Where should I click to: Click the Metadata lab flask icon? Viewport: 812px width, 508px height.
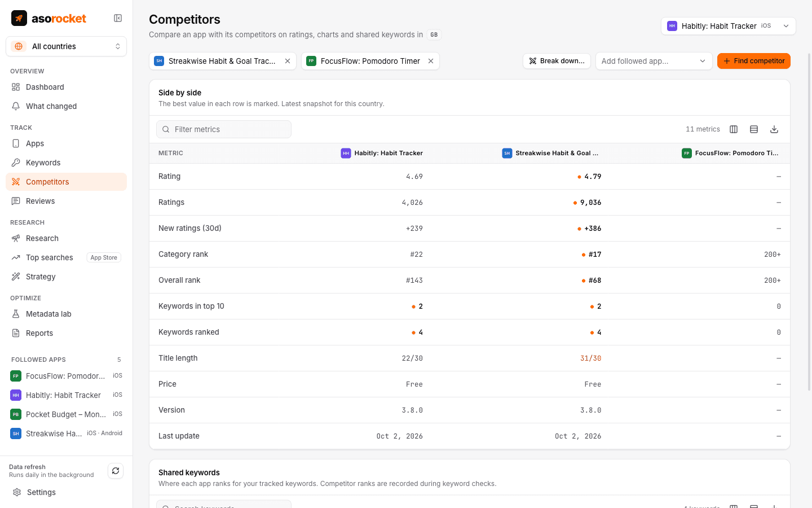click(16, 314)
